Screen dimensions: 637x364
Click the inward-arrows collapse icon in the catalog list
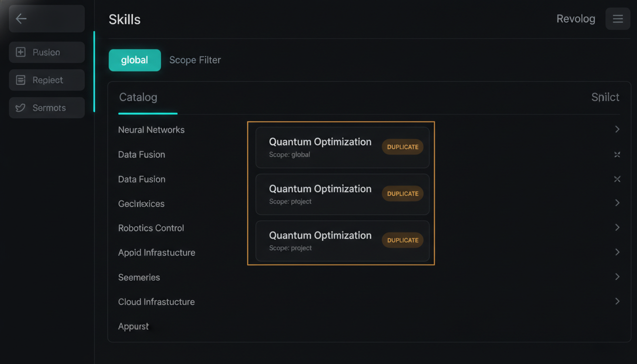point(617,155)
